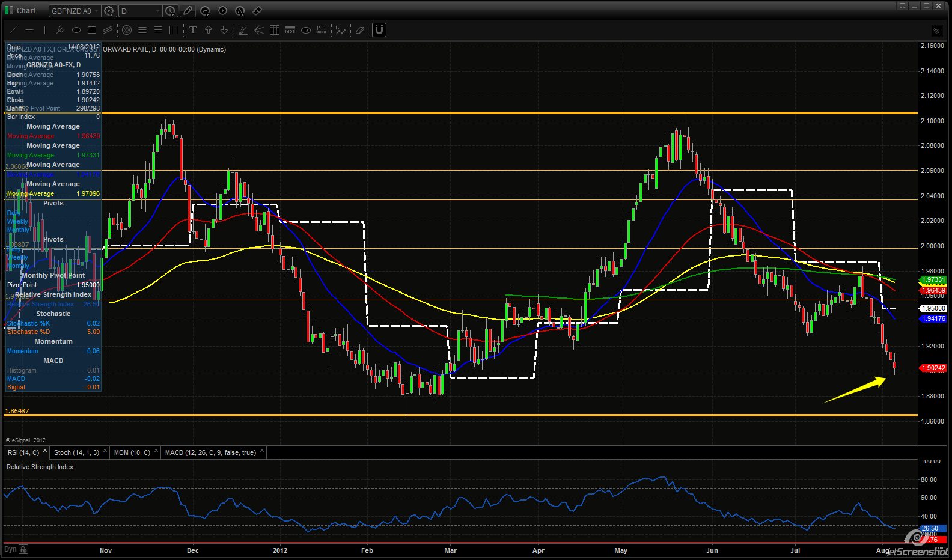This screenshot has width=952, height=560.
Task: Select the PTI tool
Action: point(322,30)
